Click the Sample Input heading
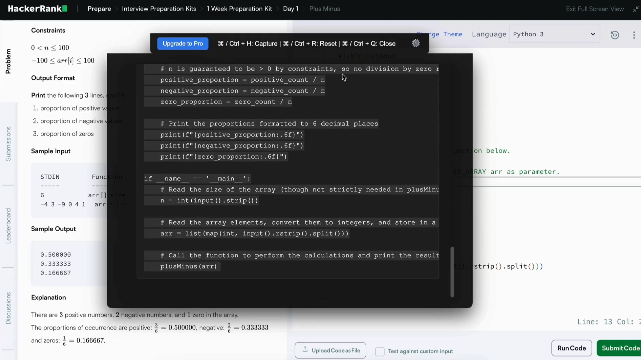The width and height of the screenshot is (641, 360). pyautogui.click(x=51, y=151)
